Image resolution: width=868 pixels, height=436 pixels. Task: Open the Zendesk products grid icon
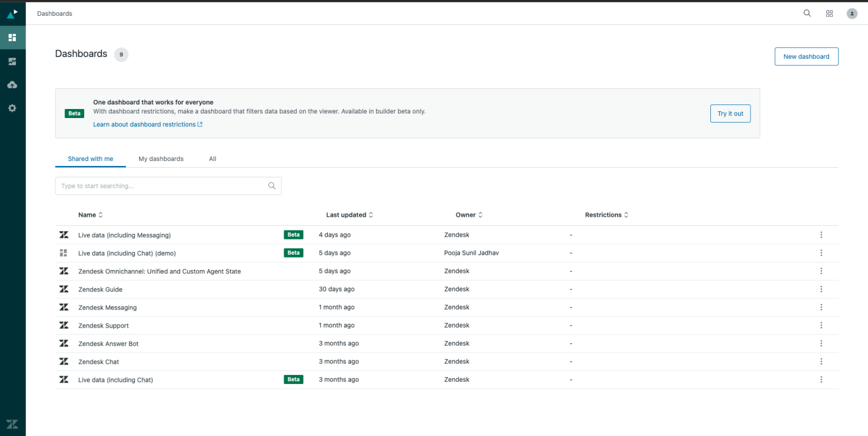(x=830, y=14)
